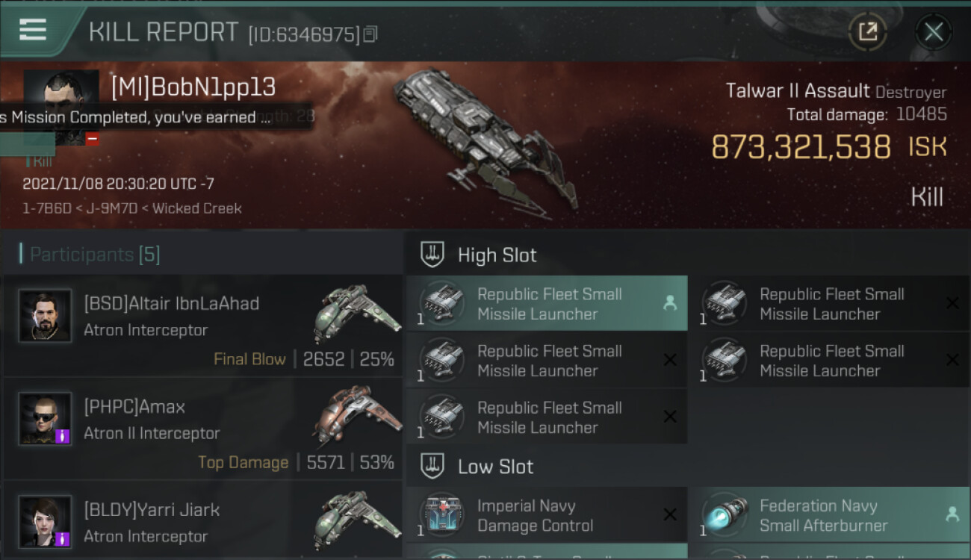Share the kill report externally

point(867,31)
